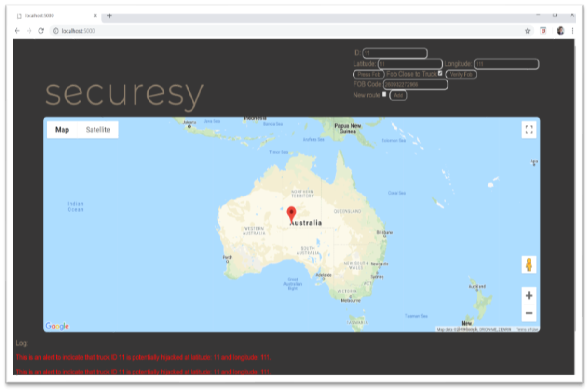Click the 'Northern Territory' map label
Screen dimensions: 588x392
[302, 194]
